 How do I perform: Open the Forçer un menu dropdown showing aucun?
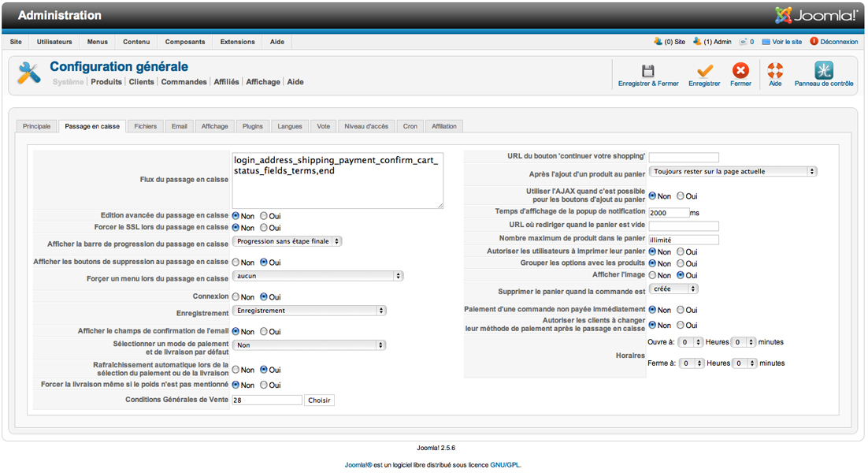pyautogui.click(x=317, y=276)
